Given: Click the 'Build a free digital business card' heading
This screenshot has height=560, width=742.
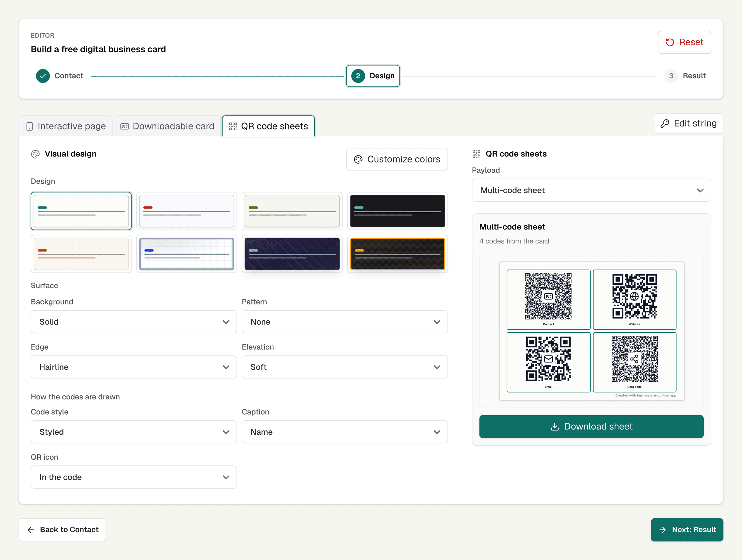Looking at the screenshot, I should [x=98, y=49].
